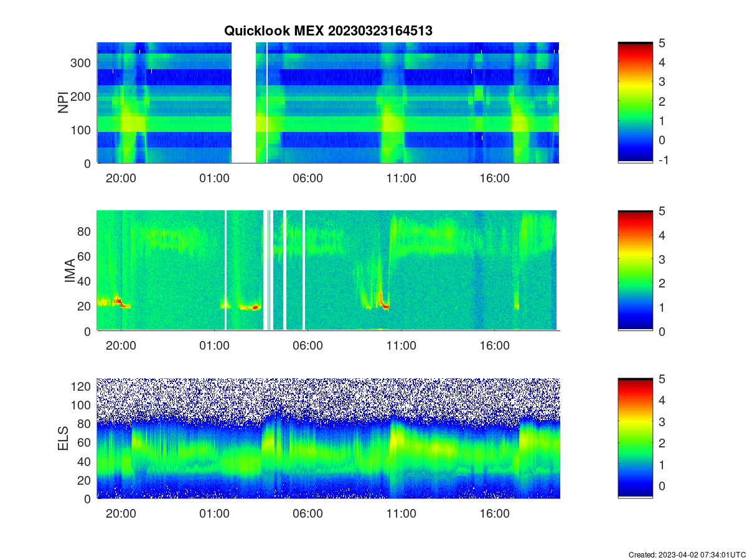Click the NPI panel colorbar

tap(636, 103)
